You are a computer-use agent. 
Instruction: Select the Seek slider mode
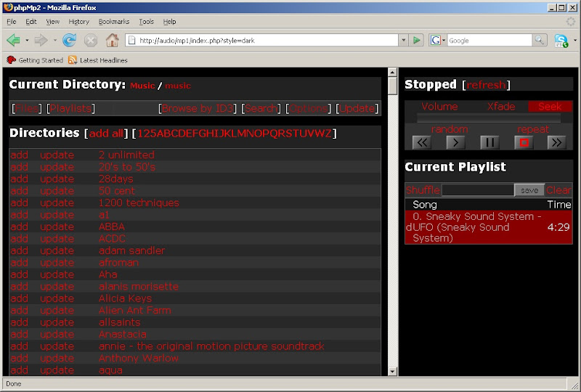coord(550,107)
